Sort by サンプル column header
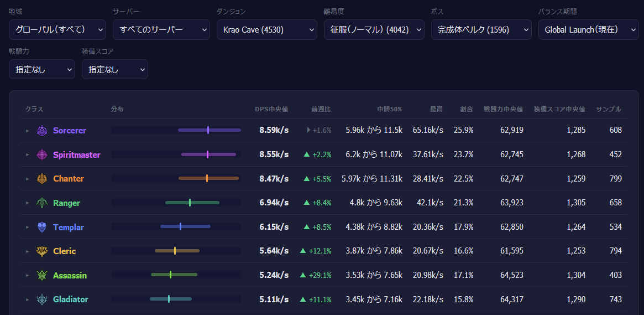 coord(609,109)
